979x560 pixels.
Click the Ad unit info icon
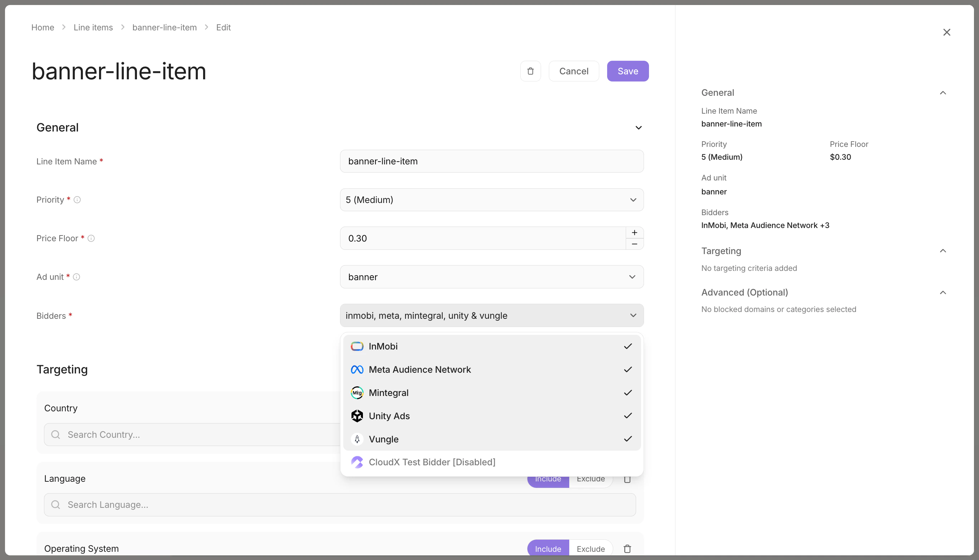pyautogui.click(x=77, y=277)
